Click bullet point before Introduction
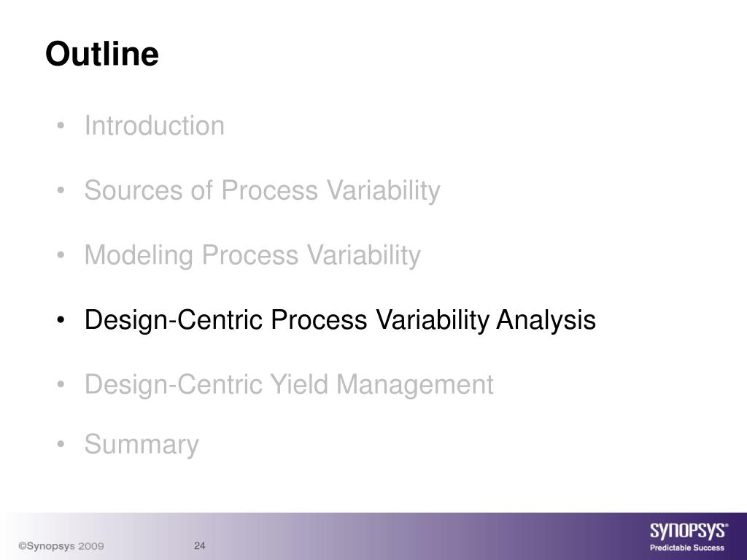Viewport: 747px width, 560px height. 60,126
